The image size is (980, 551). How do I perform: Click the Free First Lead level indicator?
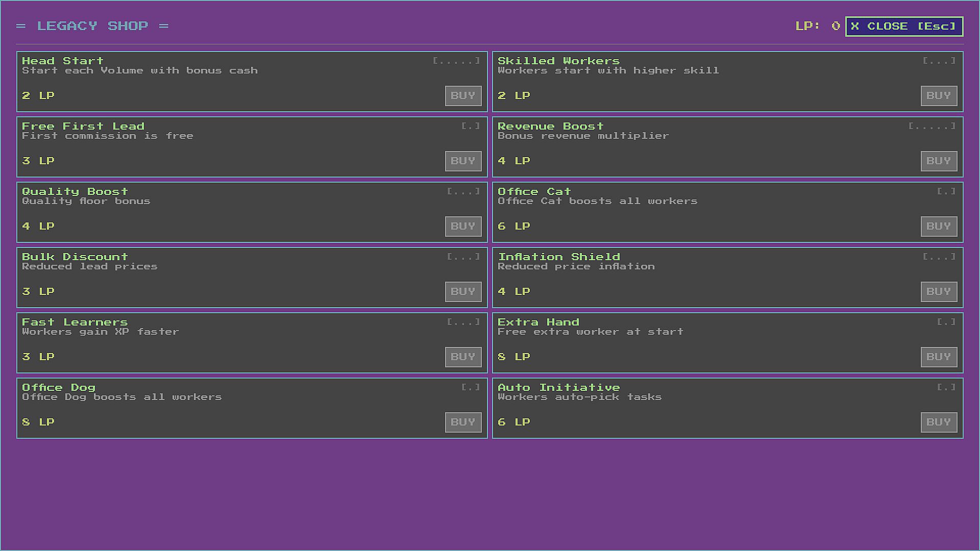coord(471,126)
